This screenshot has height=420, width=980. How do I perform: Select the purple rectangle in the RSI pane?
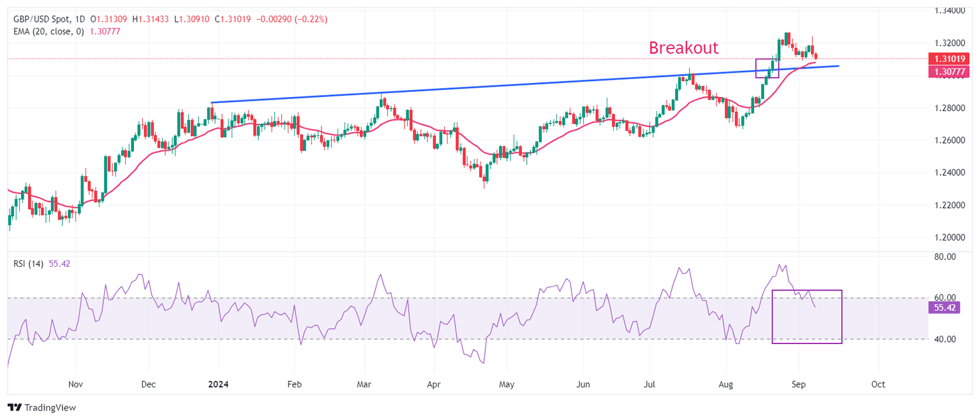(x=807, y=317)
